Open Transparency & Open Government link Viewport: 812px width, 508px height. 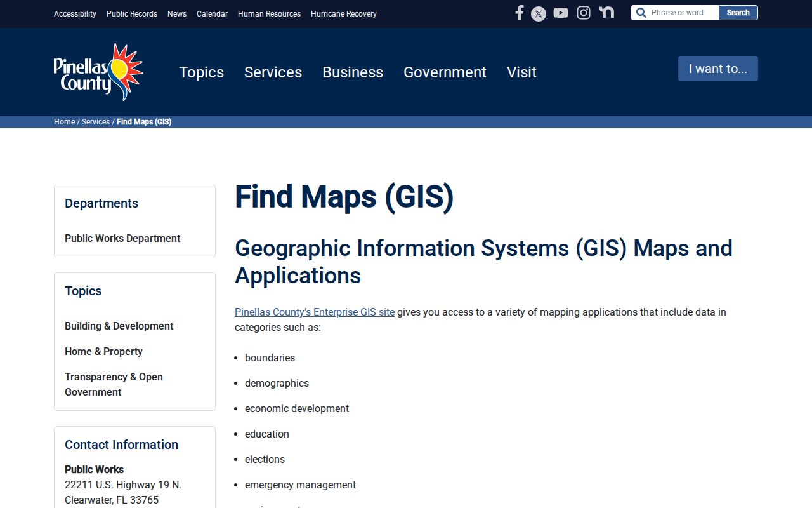point(114,384)
